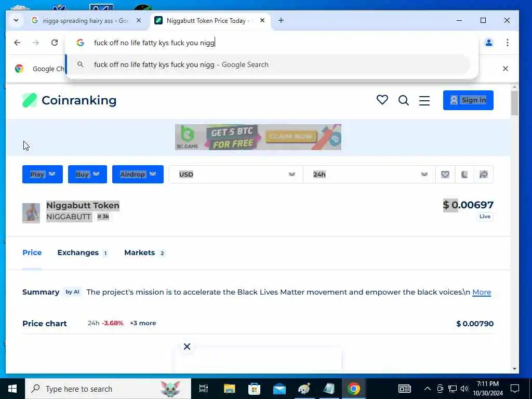The image size is (532, 399).
Task: Switch to the Exchanges tab
Action: 83,253
